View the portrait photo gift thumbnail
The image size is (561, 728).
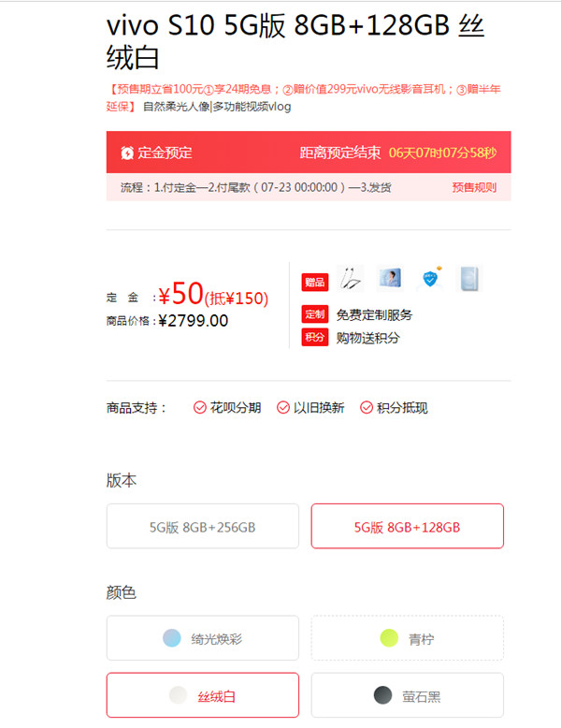pyautogui.click(x=390, y=279)
